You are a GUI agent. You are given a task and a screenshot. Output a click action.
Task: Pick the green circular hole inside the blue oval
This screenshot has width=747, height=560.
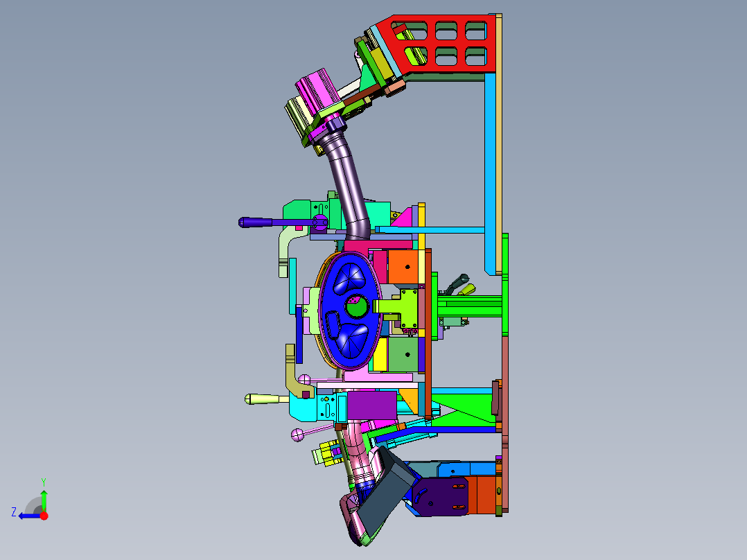point(356,307)
